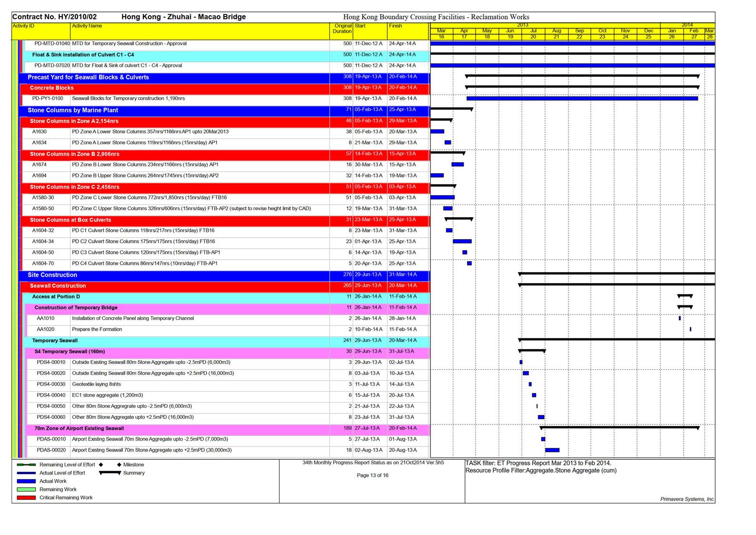
Task: Click the Summary bar legend symbol
Action: coord(110,473)
